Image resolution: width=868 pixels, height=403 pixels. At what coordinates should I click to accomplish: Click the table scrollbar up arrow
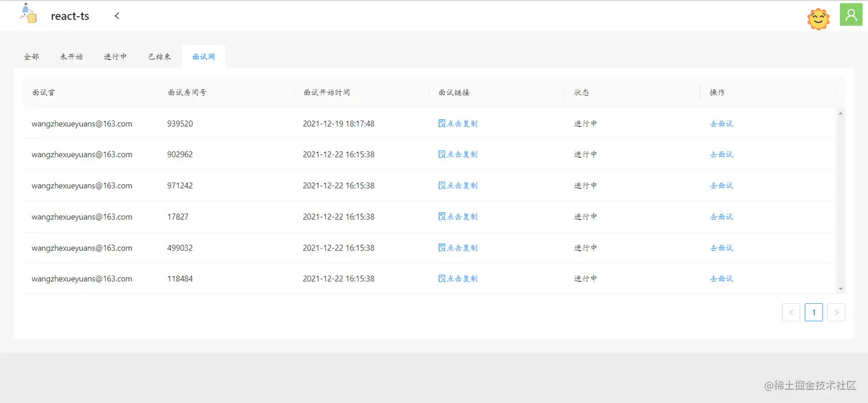(840, 113)
